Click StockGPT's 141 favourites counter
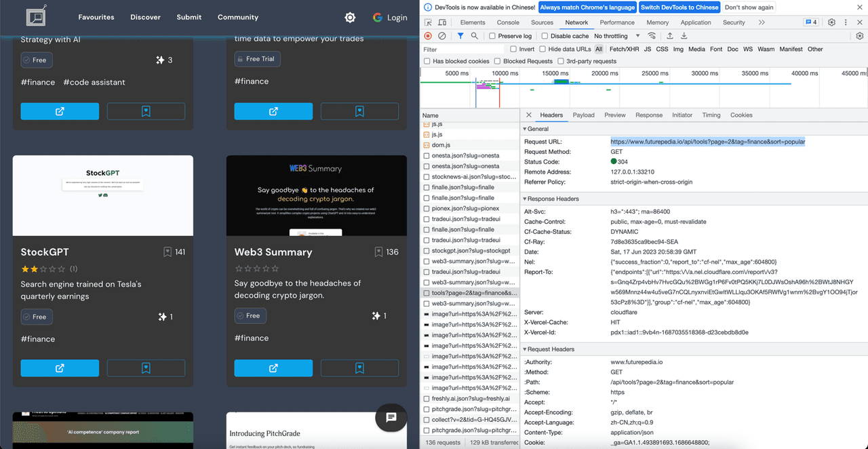The width and height of the screenshot is (868, 449). coord(174,252)
